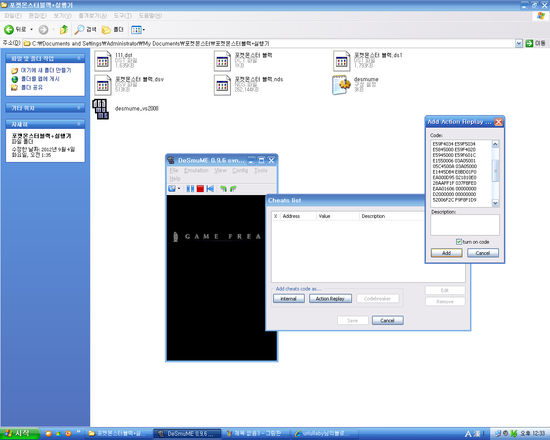Open the Tools menu in DeSmuME
The height and width of the screenshot is (440, 550).
tap(261, 170)
